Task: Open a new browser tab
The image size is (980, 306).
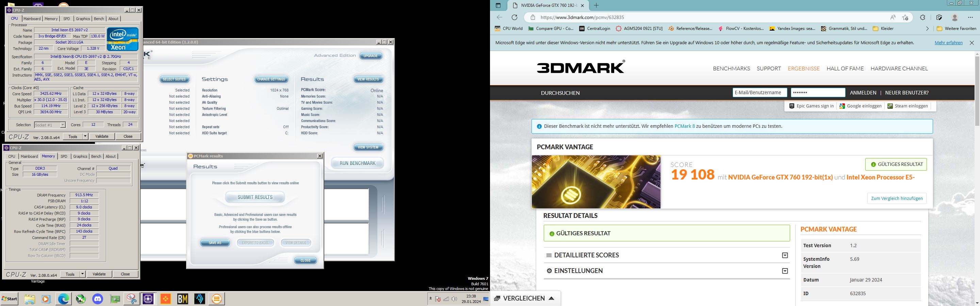Action: point(596,5)
